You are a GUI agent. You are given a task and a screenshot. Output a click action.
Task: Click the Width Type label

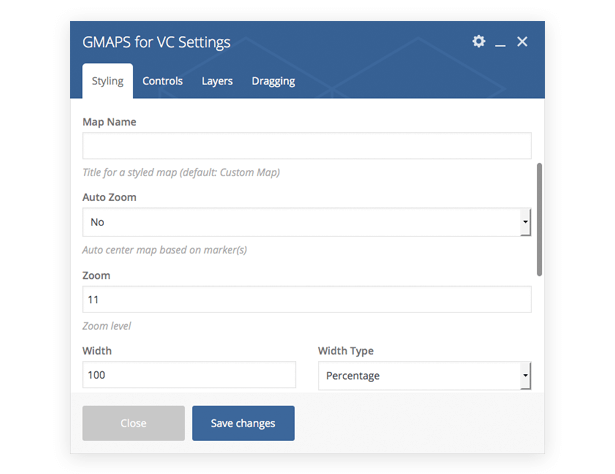point(346,351)
